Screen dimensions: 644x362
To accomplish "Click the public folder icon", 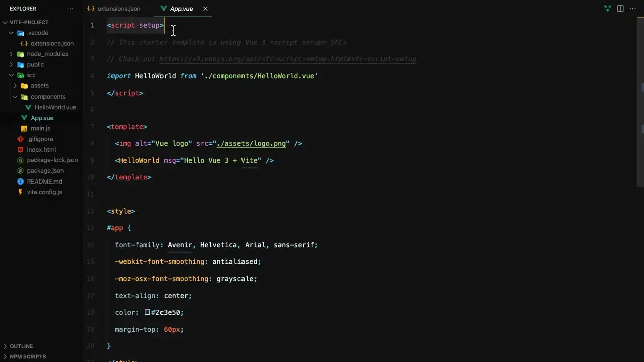I will click(x=21, y=64).
